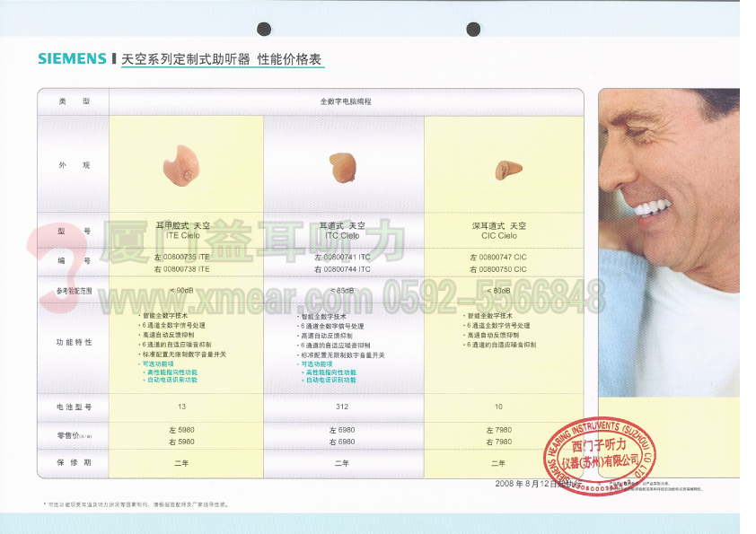Click the smiling man photo
The height and width of the screenshot is (534, 756).
point(669,242)
